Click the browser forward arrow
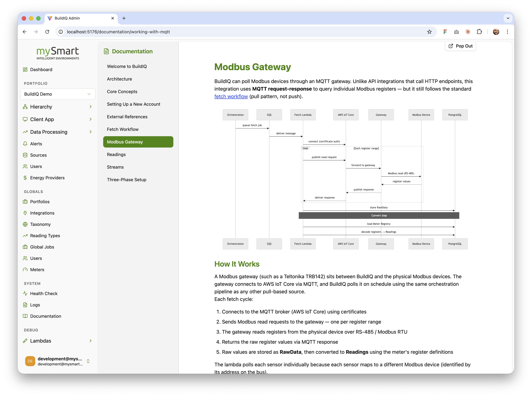This screenshot has height=397, width=532. pyautogui.click(x=36, y=32)
